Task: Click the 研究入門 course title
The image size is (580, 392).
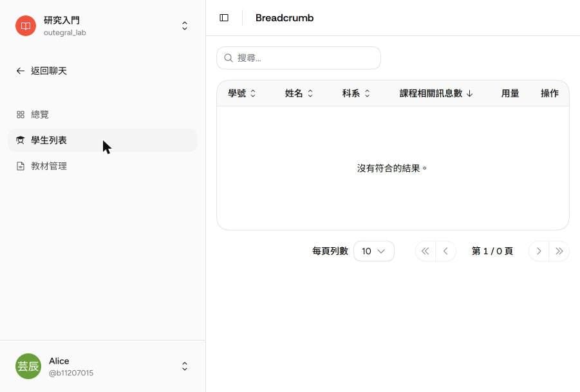Action: point(62,20)
